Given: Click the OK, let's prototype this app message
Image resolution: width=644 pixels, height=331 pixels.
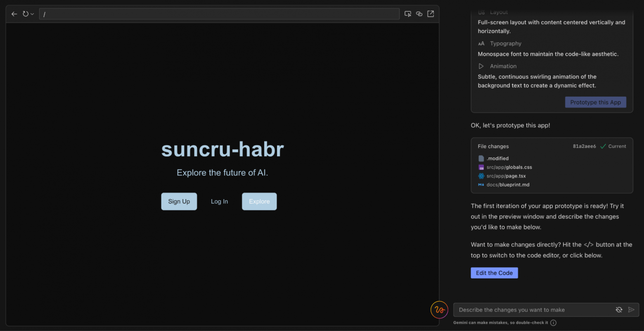Looking at the screenshot, I should pyautogui.click(x=511, y=125).
